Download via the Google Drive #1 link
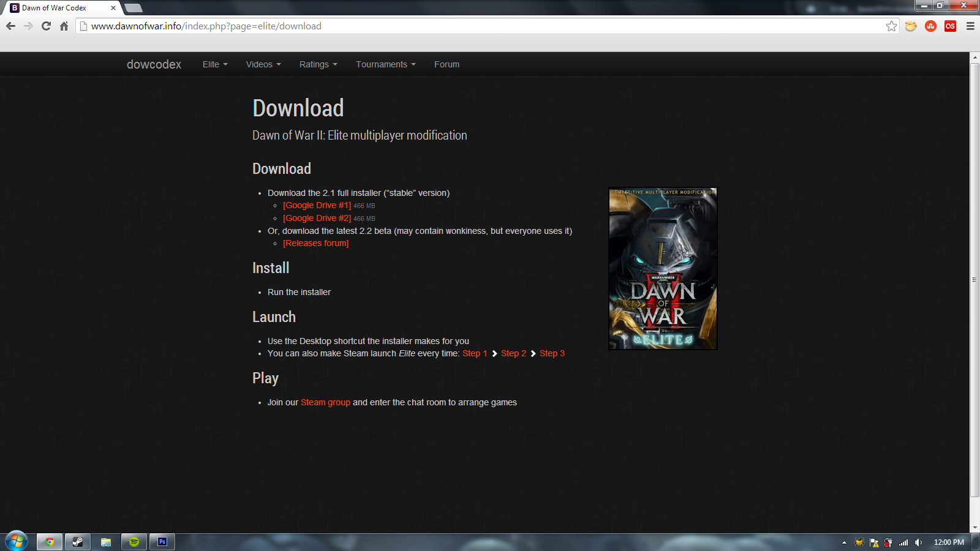This screenshot has width=980, height=551. pyautogui.click(x=317, y=206)
